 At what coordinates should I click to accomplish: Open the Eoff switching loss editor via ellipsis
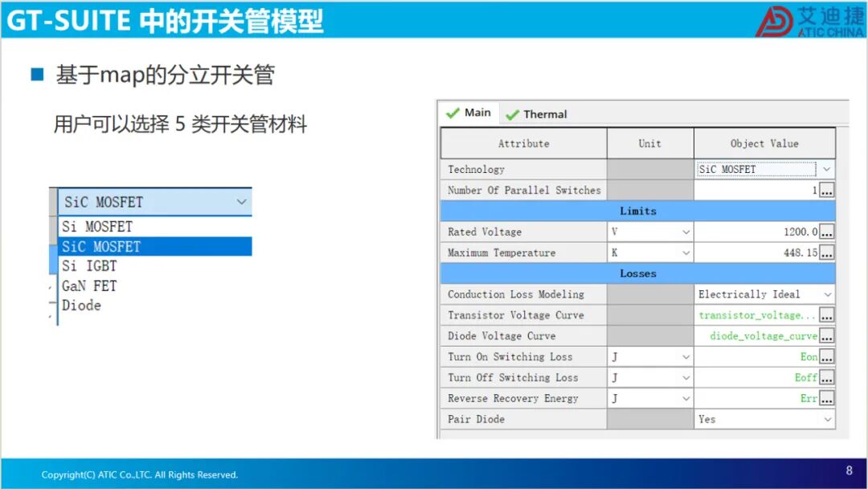click(x=829, y=377)
